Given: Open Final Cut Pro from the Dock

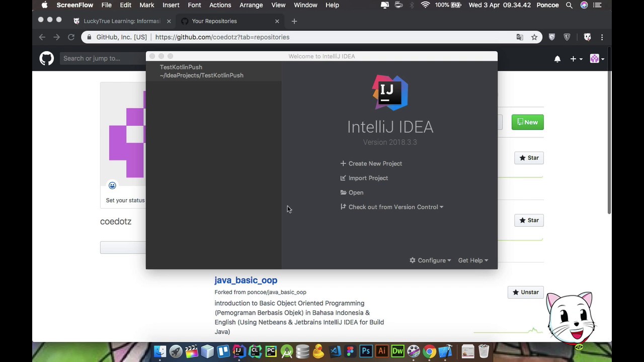Looking at the screenshot, I should pyautogui.click(x=192, y=351).
